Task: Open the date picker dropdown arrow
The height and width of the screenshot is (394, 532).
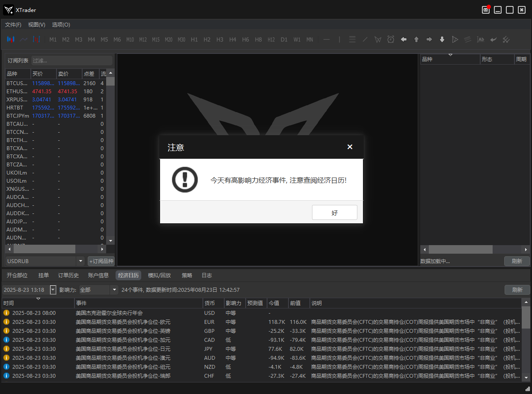Action: (x=53, y=290)
